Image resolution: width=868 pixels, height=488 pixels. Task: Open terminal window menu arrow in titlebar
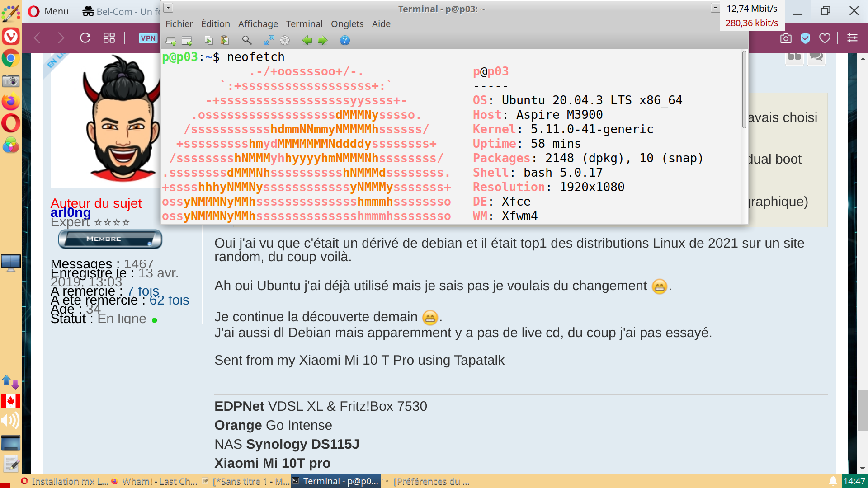pos(168,8)
